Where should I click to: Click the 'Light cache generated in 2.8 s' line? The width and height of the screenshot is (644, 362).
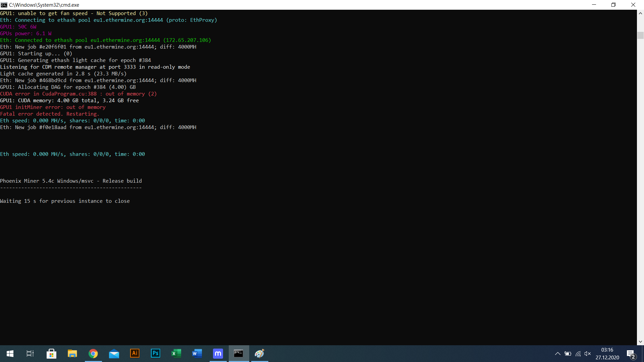[x=63, y=74]
